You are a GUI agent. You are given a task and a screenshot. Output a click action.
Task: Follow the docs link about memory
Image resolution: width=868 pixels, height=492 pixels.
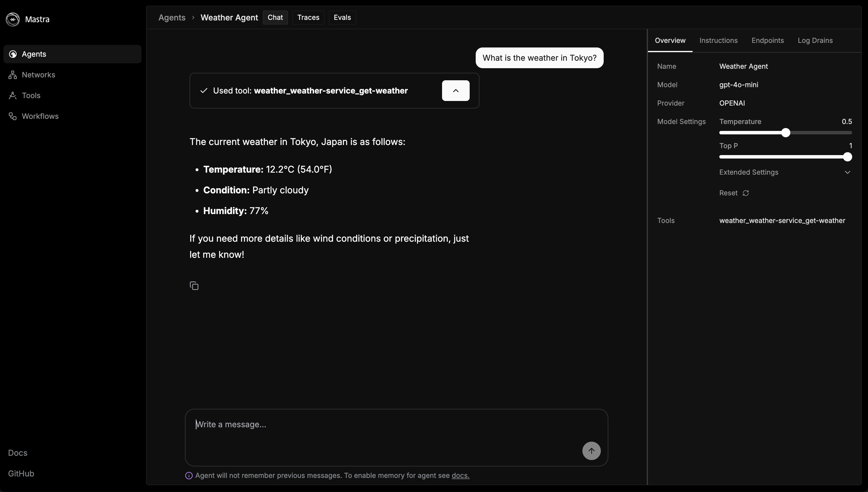[460, 475]
